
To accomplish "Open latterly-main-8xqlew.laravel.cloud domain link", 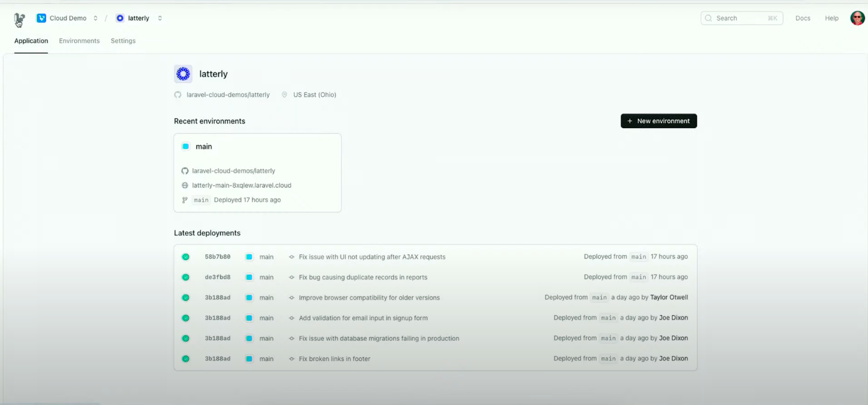I will (x=242, y=185).
